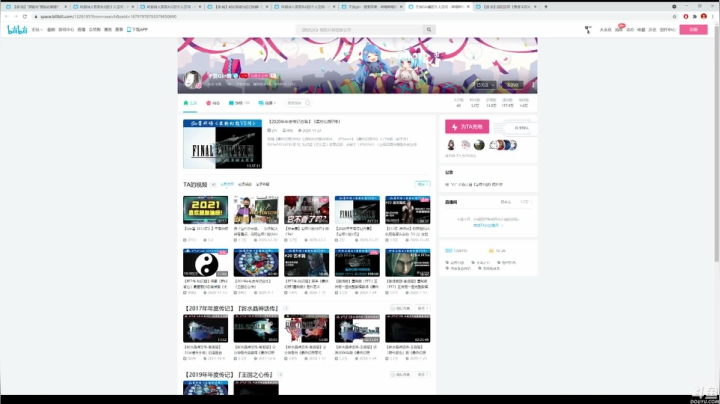Expand 更多 next to TA的视频
720x404 pixels.
[422, 185]
